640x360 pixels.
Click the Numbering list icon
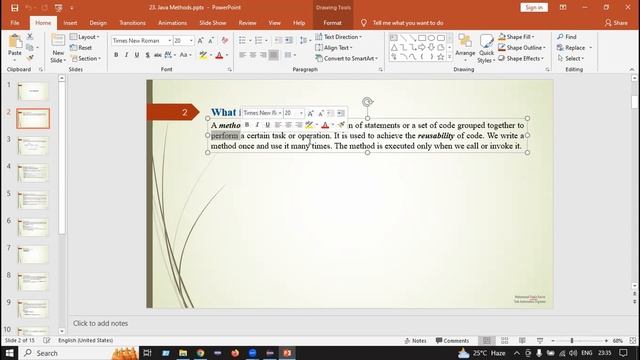258,40
